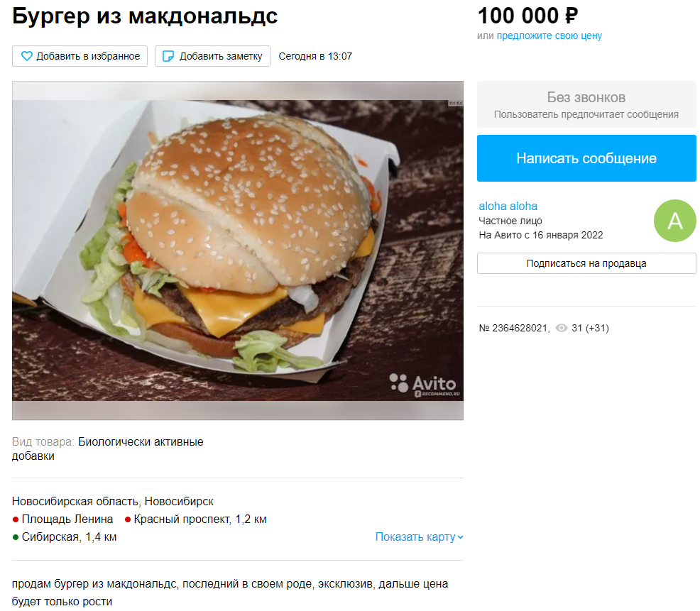
Task: Click the Avito logo watermark on the photo
Action: [422, 385]
